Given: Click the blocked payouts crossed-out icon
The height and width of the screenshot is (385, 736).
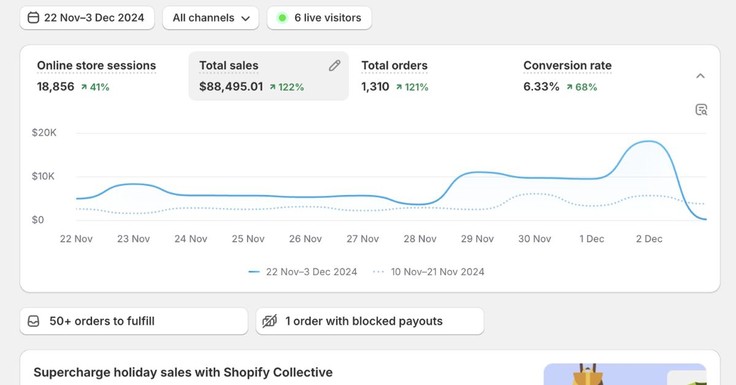Looking at the screenshot, I should (269, 321).
